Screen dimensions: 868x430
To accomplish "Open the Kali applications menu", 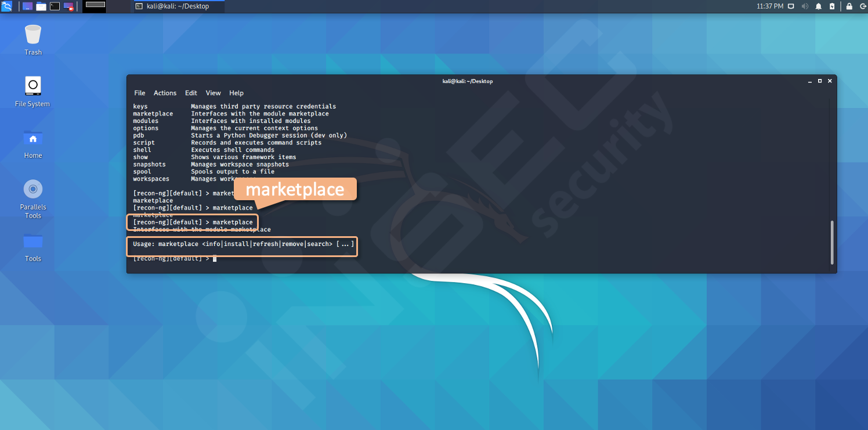I will [7, 6].
